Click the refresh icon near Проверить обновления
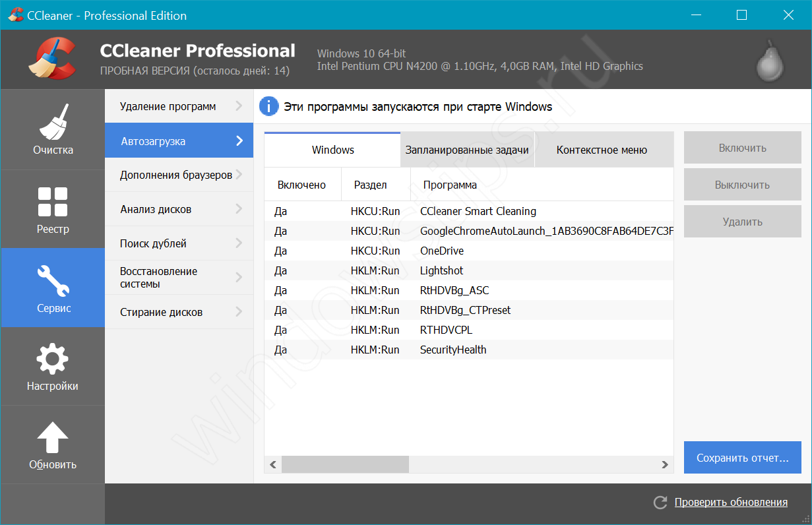This screenshot has height=525, width=812. pyautogui.click(x=660, y=503)
